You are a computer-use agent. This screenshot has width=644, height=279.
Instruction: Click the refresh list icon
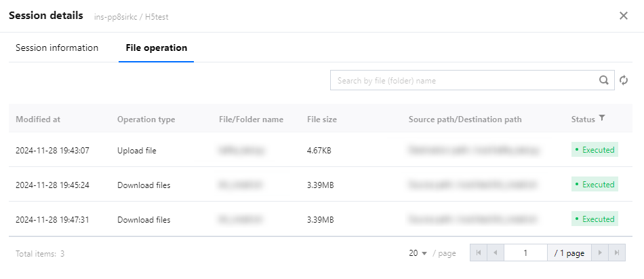point(624,80)
